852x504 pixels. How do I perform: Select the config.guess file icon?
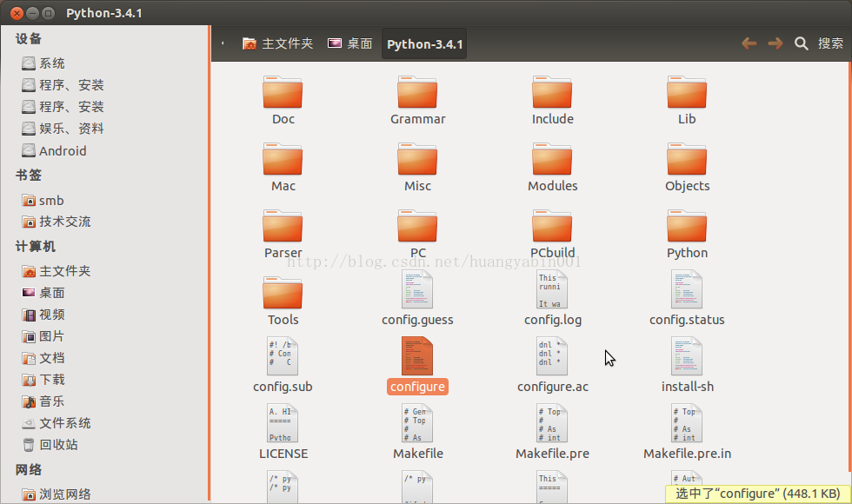point(417,289)
